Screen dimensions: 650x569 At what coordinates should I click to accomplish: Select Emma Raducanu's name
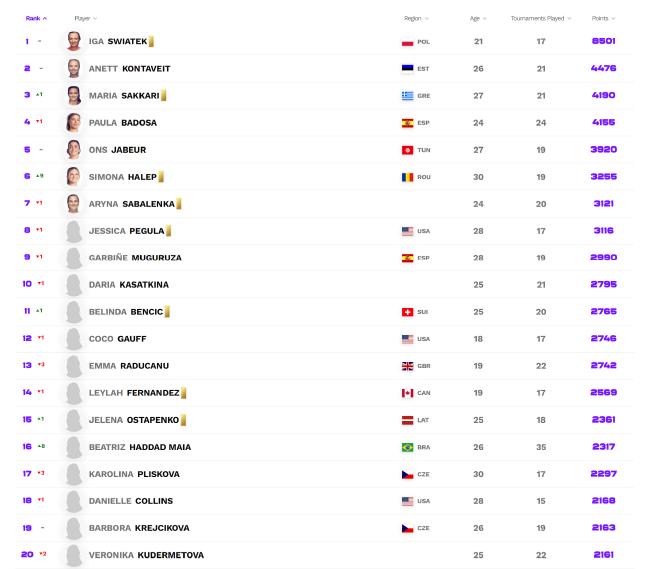tap(129, 366)
